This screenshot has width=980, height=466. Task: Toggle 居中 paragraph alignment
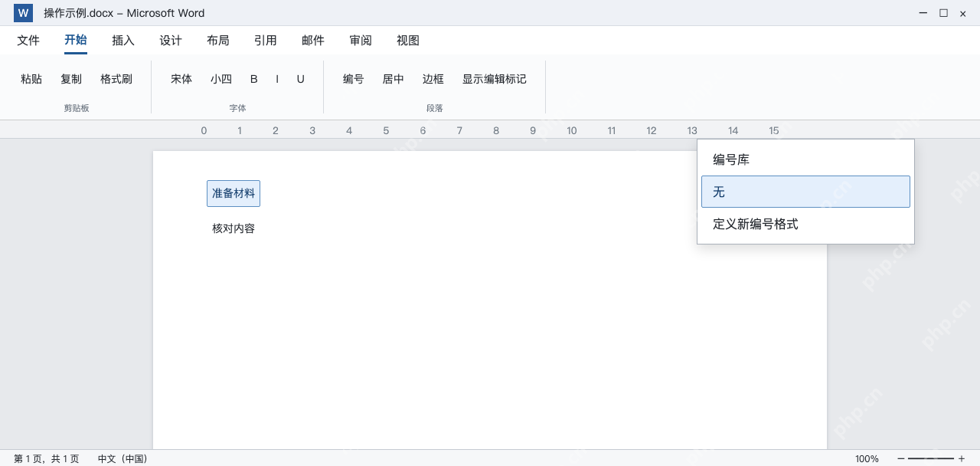point(394,79)
